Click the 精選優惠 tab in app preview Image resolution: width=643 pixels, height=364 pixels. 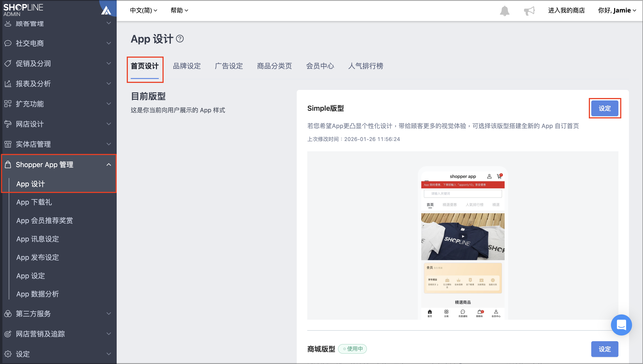450,205
